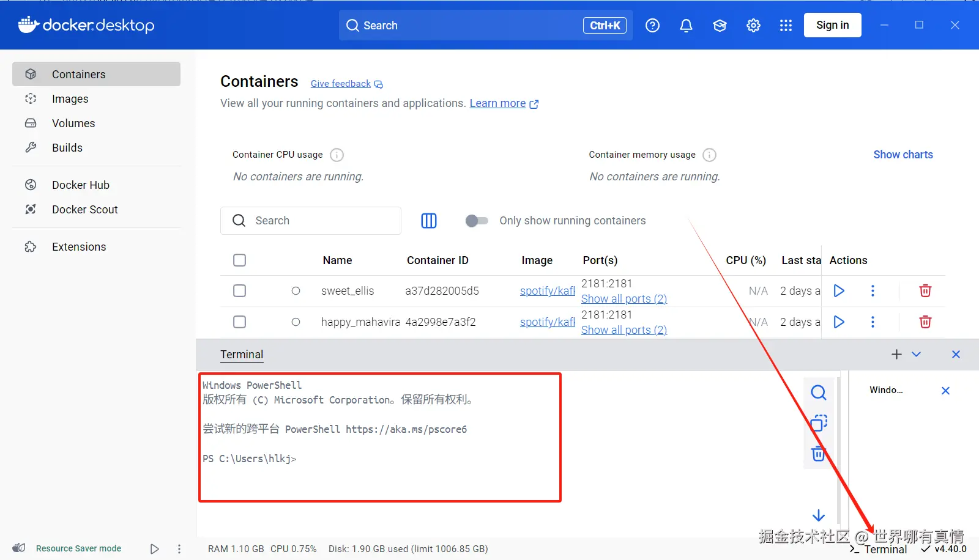The width and height of the screenshot is (979, 560).
Task: Sort by Container ID column header
Action: pyautogui.click(x=437, y=260)
